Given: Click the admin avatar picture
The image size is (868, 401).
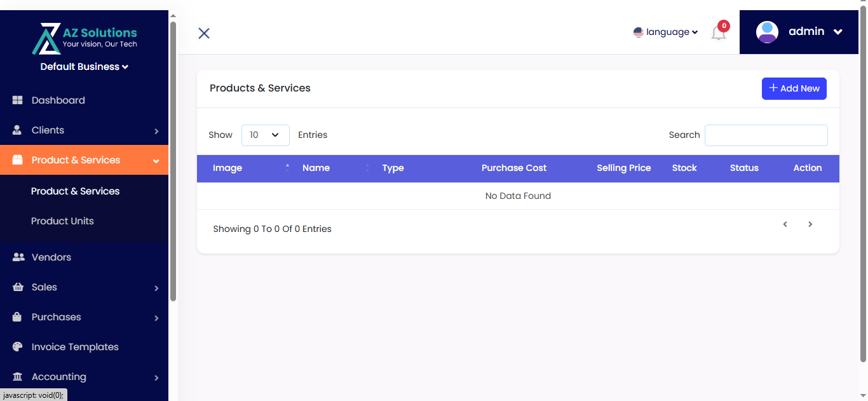Looking at the screenshot, I should coord(767,32).
